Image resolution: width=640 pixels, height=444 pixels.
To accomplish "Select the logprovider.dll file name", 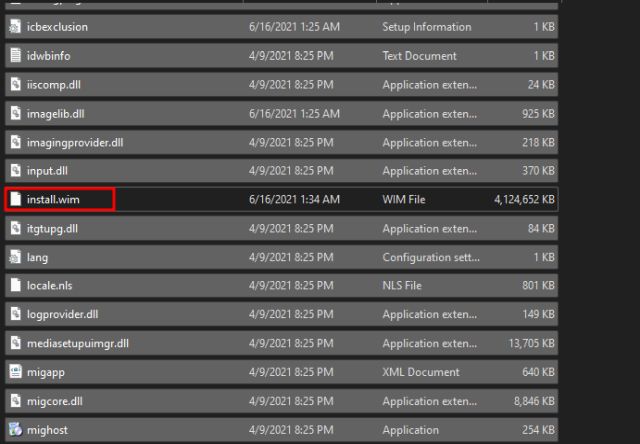I will (x=65, y=315).
